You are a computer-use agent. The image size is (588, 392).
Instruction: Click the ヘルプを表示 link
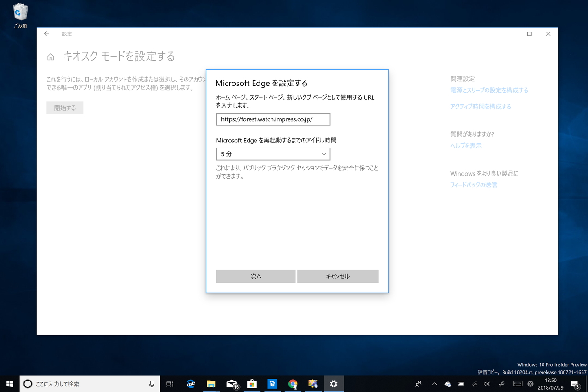pos(465,145)
